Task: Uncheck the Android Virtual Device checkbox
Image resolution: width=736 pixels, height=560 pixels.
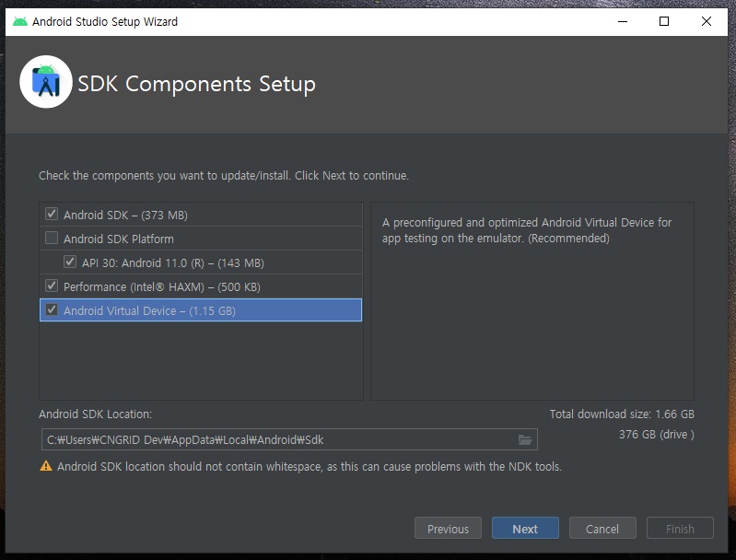Action: tap(52, 309)
